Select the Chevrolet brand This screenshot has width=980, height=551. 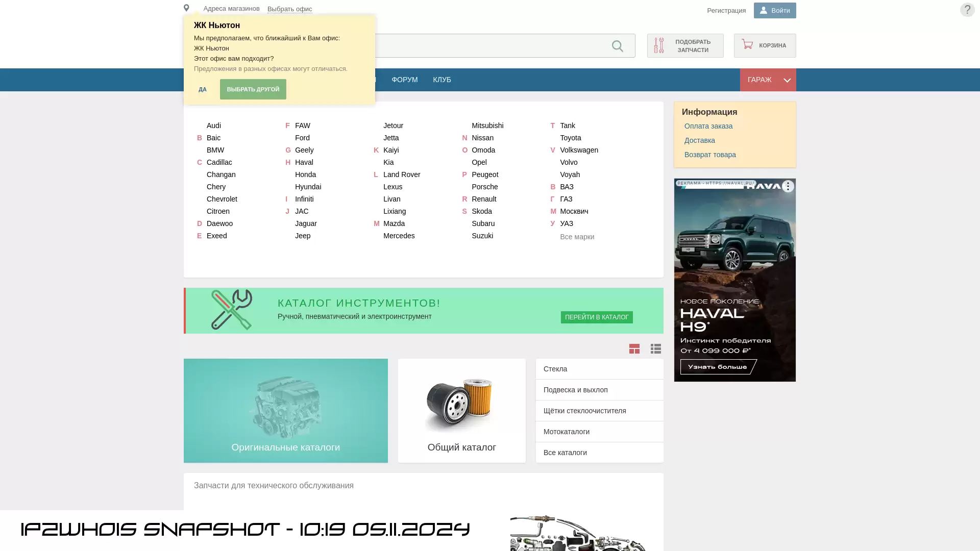pyautogui.click(x=222, y=199)
